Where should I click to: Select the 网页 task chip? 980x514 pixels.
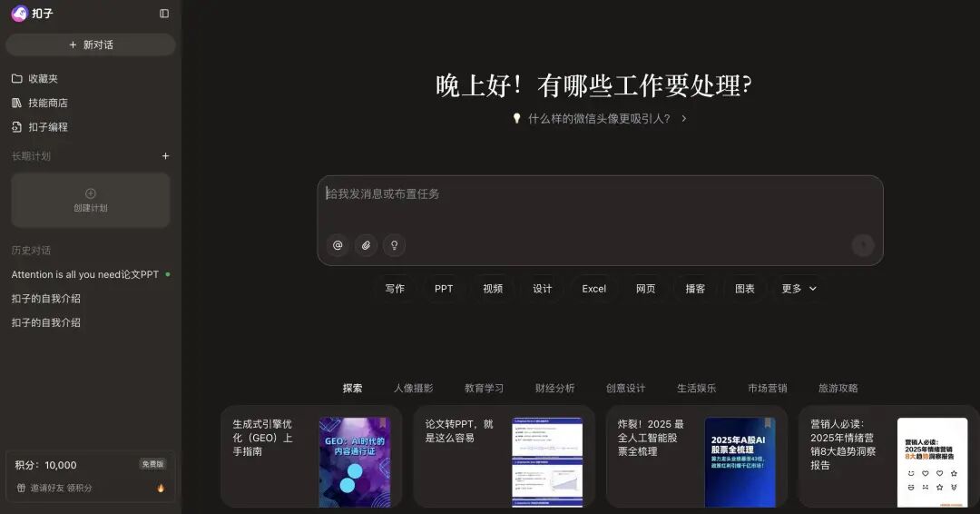click(x=646, y=288)
